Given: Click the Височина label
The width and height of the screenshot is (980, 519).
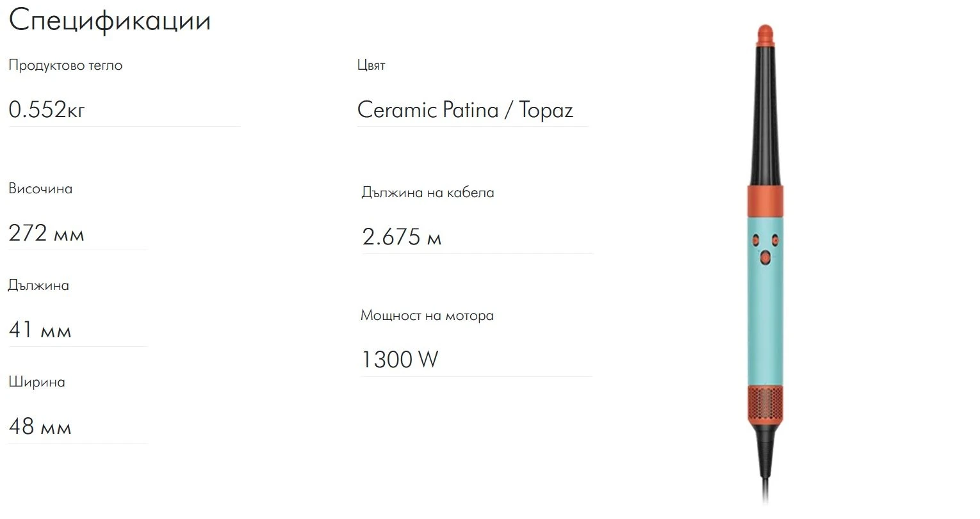Looking at the screenshot, I should [40, 189].
